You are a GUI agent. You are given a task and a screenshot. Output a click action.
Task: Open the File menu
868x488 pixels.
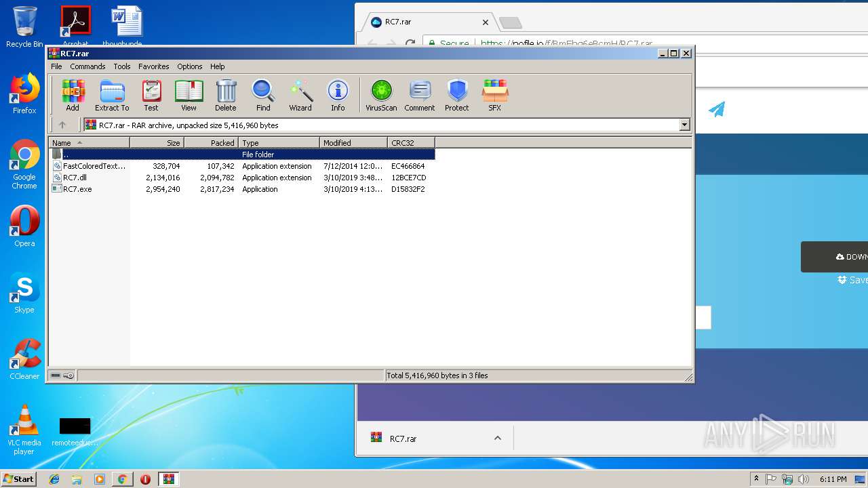point(56,66)
